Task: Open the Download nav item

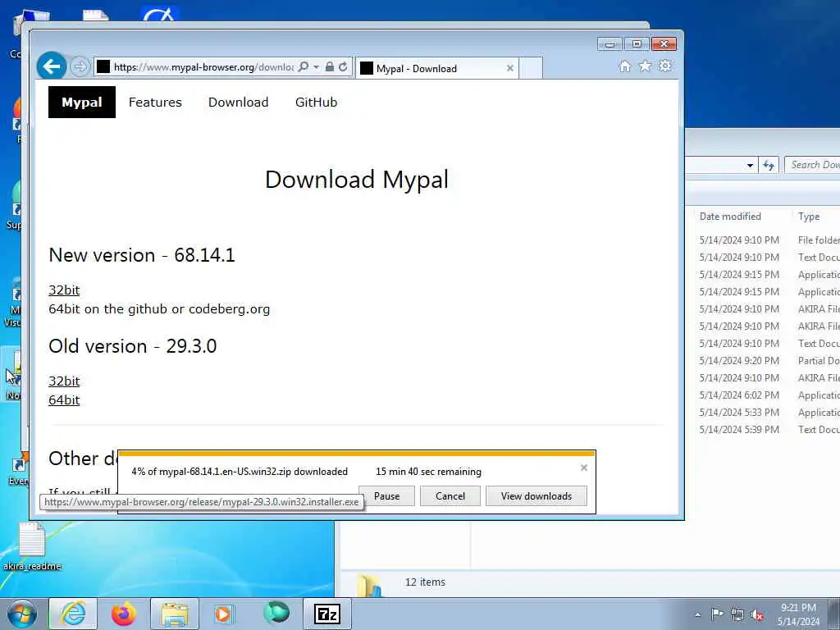Action: pos(238,102)
